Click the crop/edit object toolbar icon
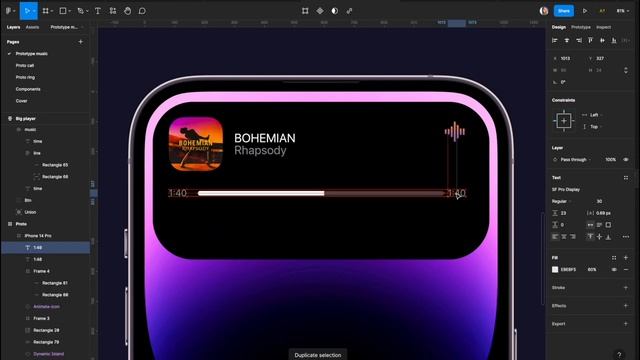The image size is (640, 360). [305, 11]
